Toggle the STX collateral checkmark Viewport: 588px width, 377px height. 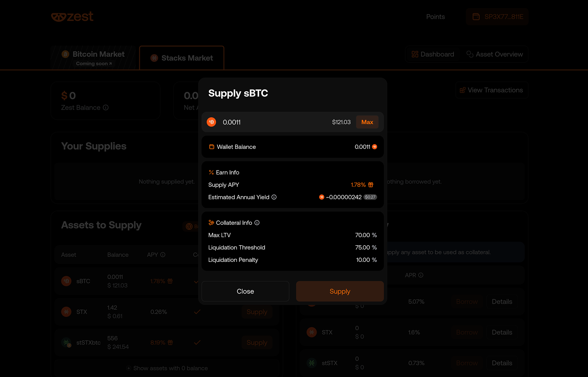click(197, 312)
